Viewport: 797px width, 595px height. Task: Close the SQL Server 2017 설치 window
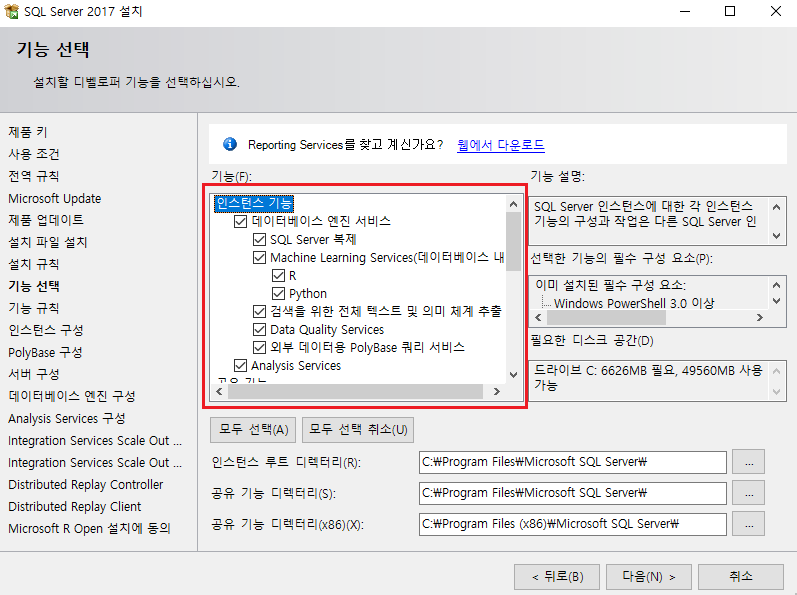click(x=776, y=11)
